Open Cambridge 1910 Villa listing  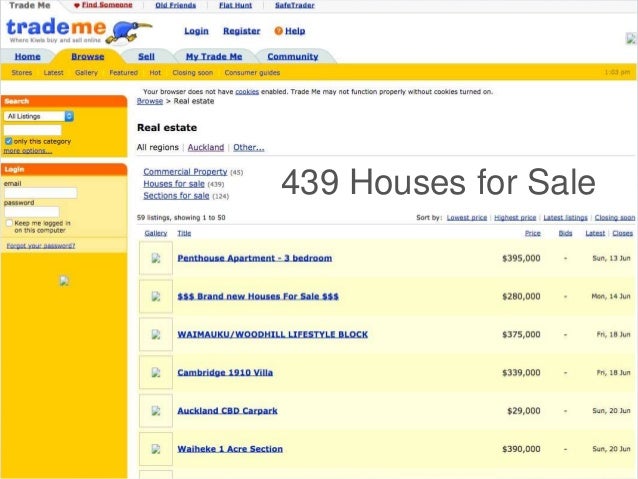coord(225,373)
